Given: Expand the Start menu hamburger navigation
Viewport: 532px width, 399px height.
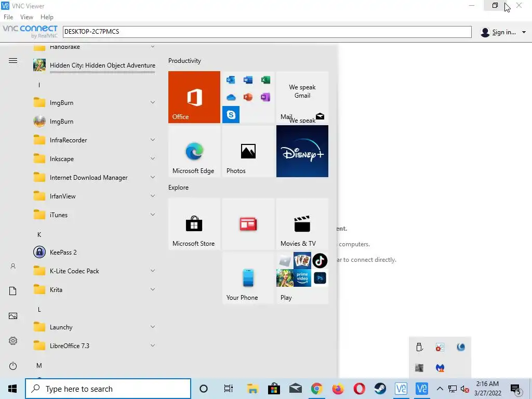Looking at the screenshot, I should 13,60.
